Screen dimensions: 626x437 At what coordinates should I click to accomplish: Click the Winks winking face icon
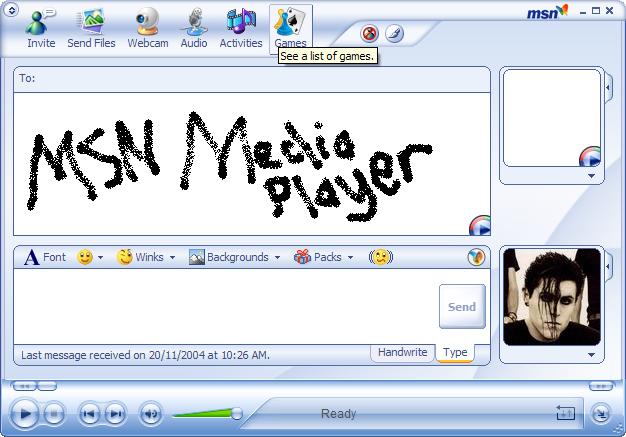click(125, 257)
